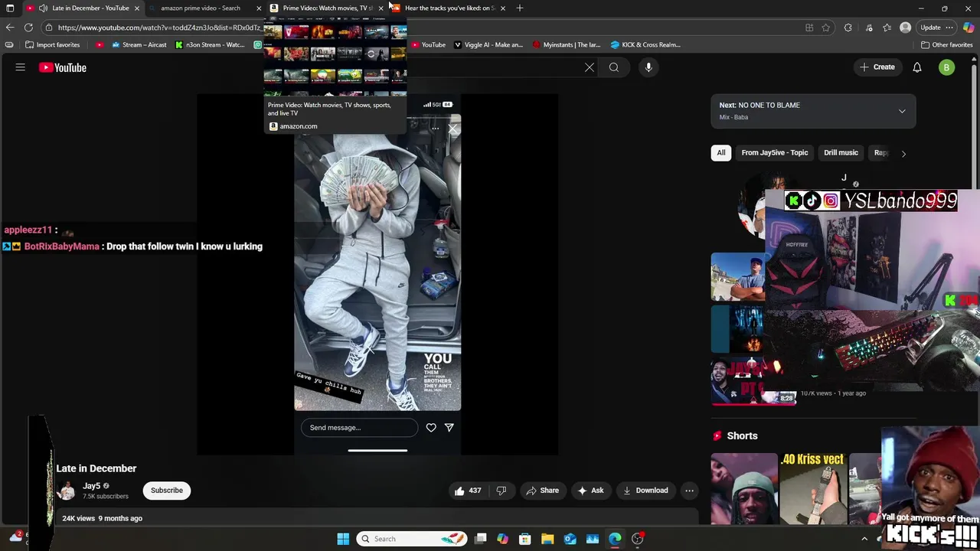Expand the Next: NO ONE TO BLAME queue
Screen dimensions: 980x551
click(x=902, y=111)
